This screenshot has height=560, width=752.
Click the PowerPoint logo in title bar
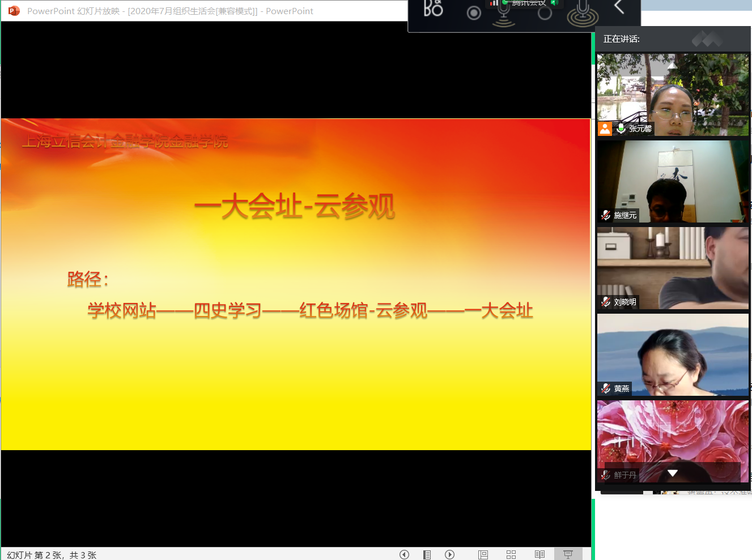[14, 11]
